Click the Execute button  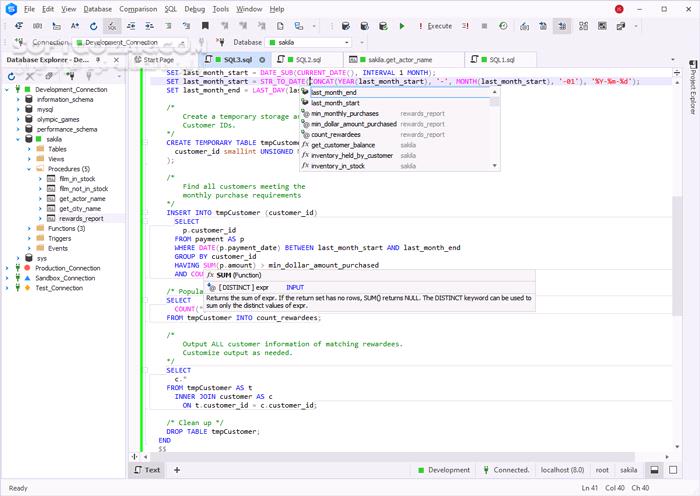435,26
